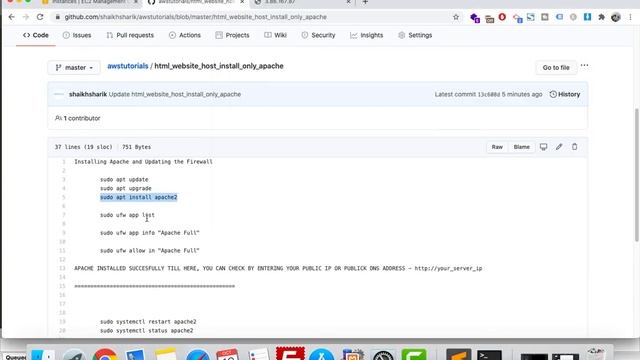Open the History clock link

(565, 94)
